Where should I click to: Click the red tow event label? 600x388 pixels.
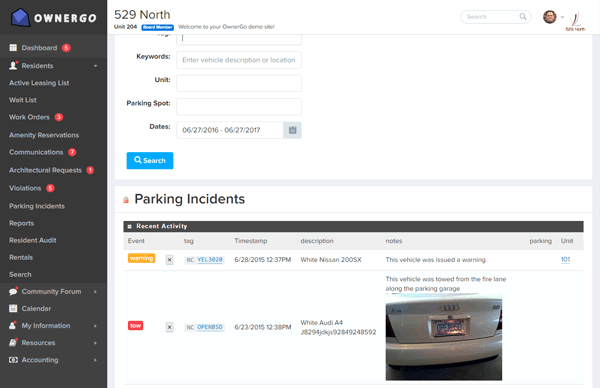tap(135, 326)
